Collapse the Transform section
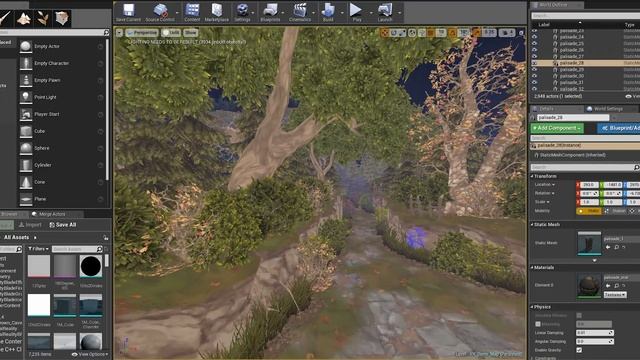This screenshot has height=360, width=640. (x=532, y=176)
